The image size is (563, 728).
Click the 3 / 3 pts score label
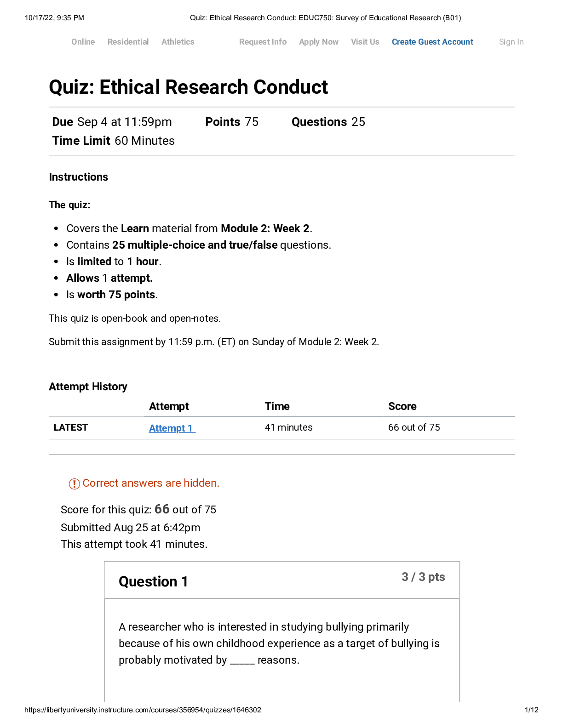pos(423,577)
